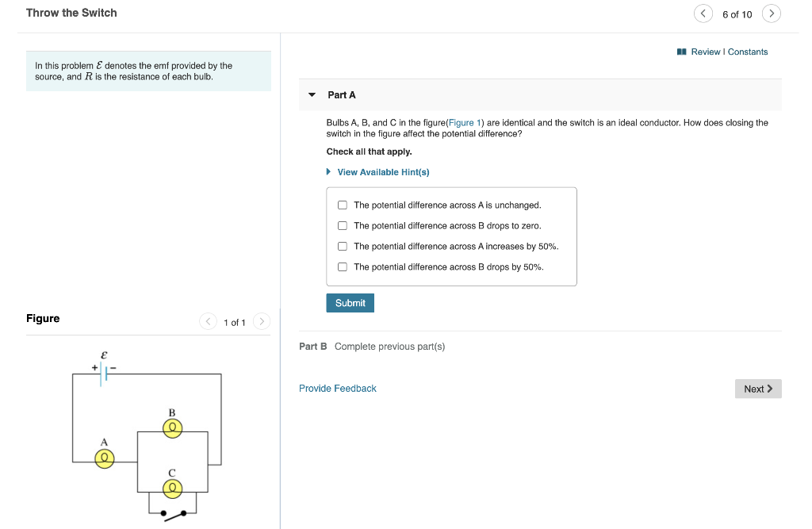This screenshot has height=529, width=812.
Task: Check 'across B drops by 50%' option
Action: pos(343,267)
